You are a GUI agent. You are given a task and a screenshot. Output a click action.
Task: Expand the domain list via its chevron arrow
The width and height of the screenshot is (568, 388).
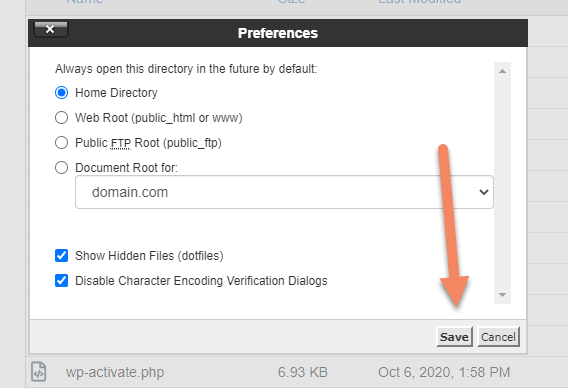pos(484,192)
